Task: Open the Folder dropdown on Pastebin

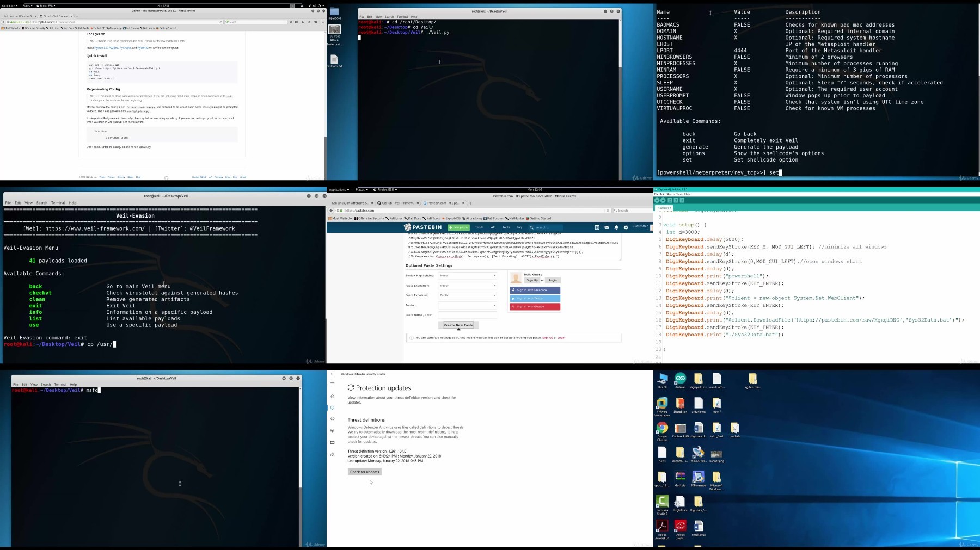Action: [x=468, y=305]
